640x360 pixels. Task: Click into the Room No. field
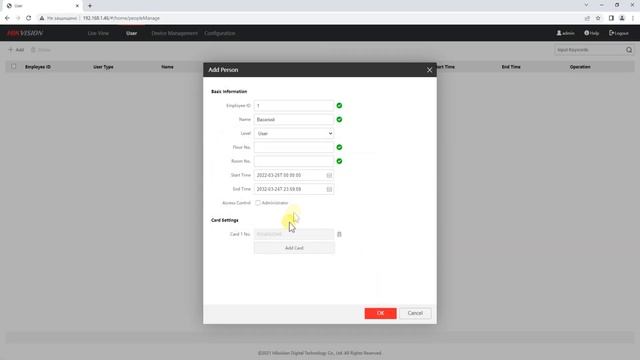(x=294, y=161)
